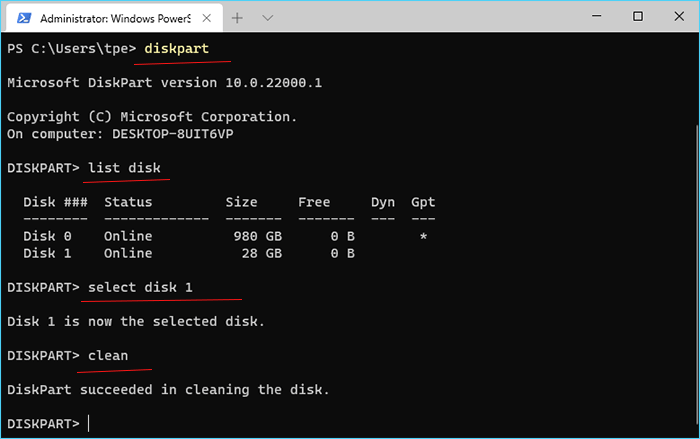Click the 'PS C:\Users\tpe>' prompt
The width and height of the screenshot is (700, 439).
pyautogui.click(x=71, y=48)
